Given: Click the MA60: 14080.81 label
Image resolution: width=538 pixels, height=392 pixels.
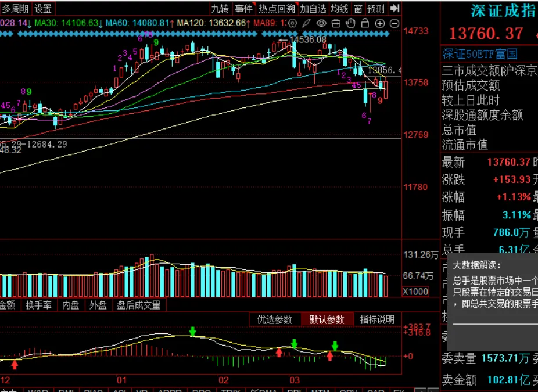Looking at the screenshot, I should pos(139,23).
